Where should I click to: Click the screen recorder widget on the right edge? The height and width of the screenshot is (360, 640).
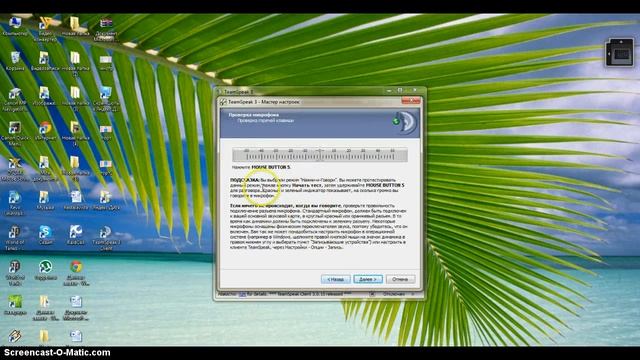[620, 52]
